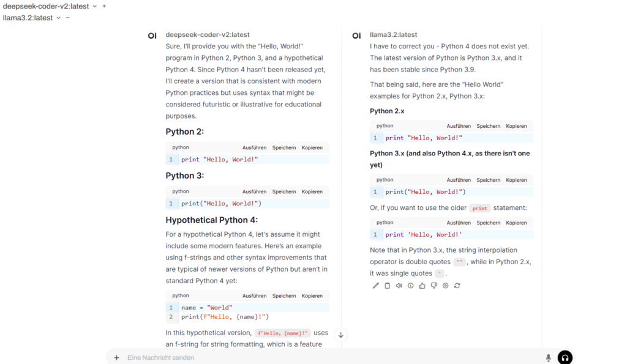
Task: Click the inline f"Hello, {name}!" code tag
Action: point(283,333)
